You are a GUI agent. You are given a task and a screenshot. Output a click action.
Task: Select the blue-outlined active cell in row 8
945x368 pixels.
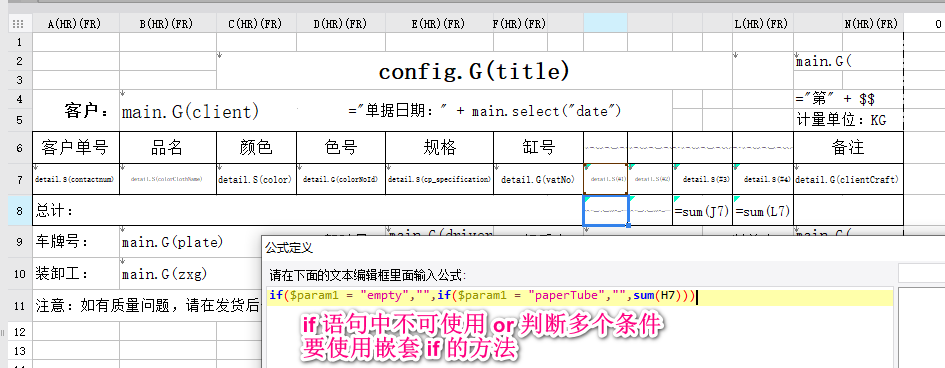click(x=606, y=210)
